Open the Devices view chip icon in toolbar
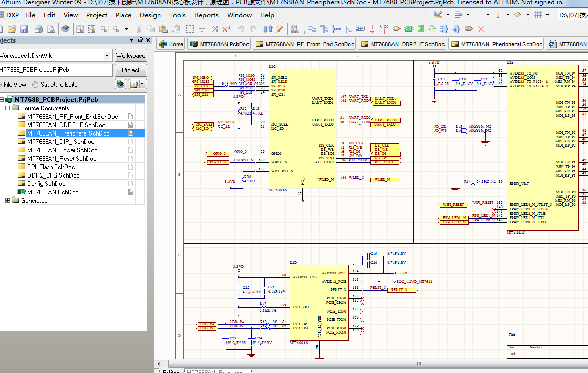The width and height of the screenshot is (588, 373). (x=65, y=29)
